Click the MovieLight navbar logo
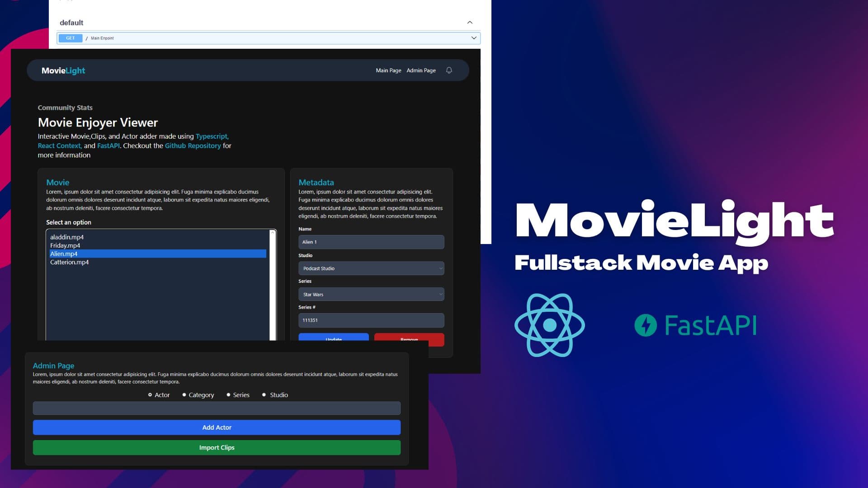The width and height of the screenshot is (868, 488). [63, 70]
